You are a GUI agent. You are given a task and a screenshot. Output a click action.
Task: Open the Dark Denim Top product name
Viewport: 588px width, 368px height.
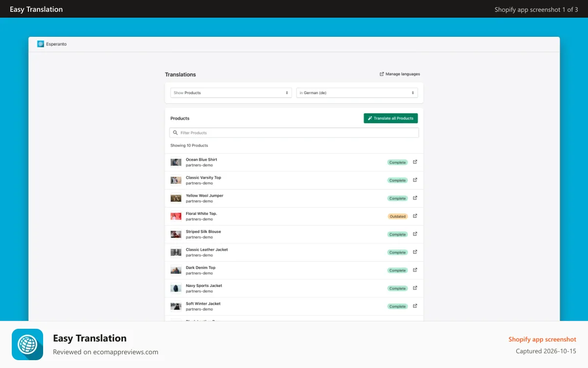tap(200, 267)
